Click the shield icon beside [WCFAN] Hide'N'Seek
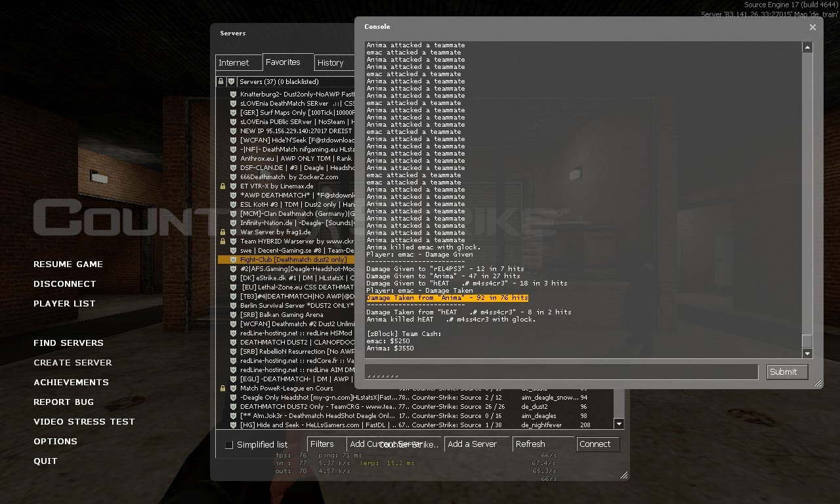Screen dimensions: 840x504 (232, 140)
